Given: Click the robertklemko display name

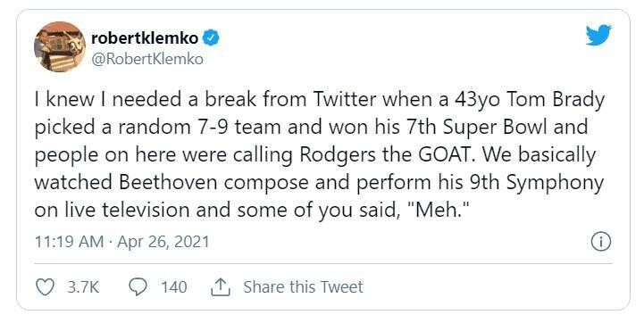Looking at the screenshot, I should [x=145, y=38].
